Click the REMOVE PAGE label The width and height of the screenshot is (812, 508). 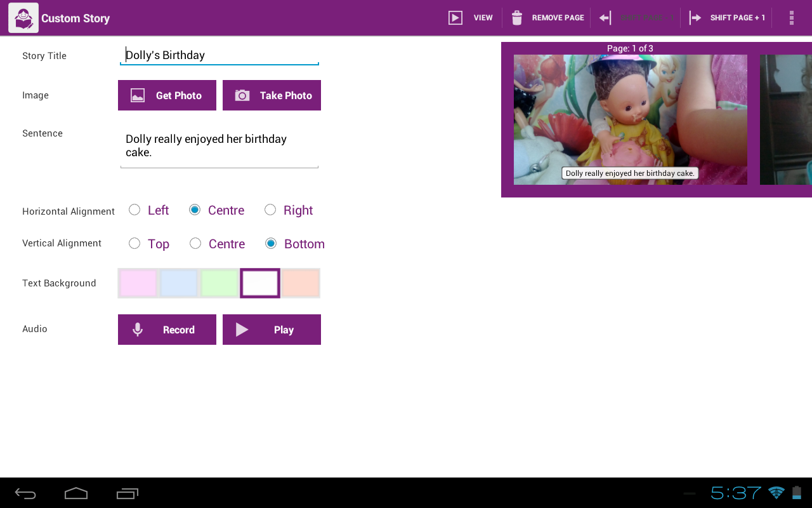(558, 18)
